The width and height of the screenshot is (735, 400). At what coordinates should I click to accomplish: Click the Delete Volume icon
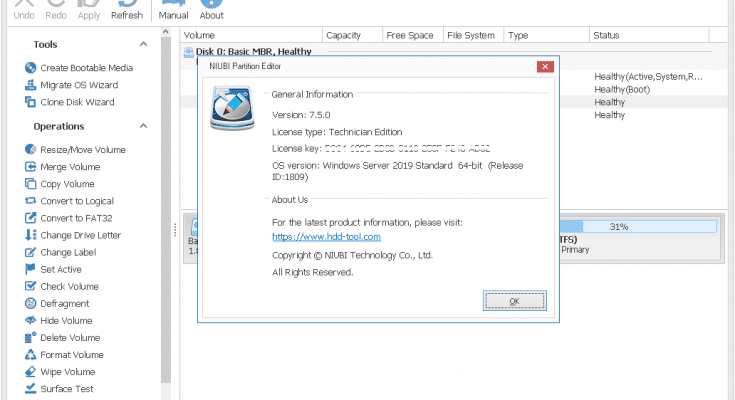click(x=30, y=337)
